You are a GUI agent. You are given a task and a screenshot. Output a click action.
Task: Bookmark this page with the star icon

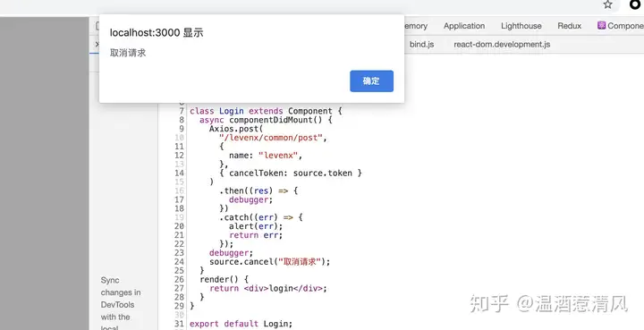point(608,4)
